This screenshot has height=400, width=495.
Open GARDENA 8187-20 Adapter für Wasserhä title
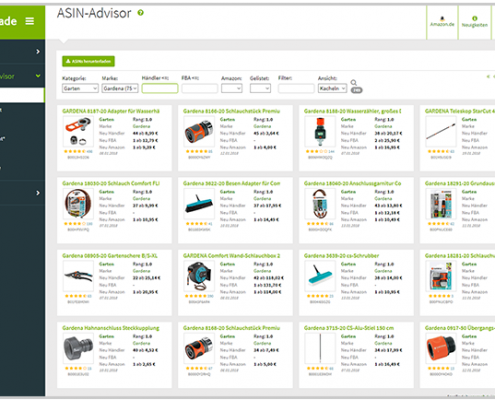pyautogui.click(x=111, y=111)
